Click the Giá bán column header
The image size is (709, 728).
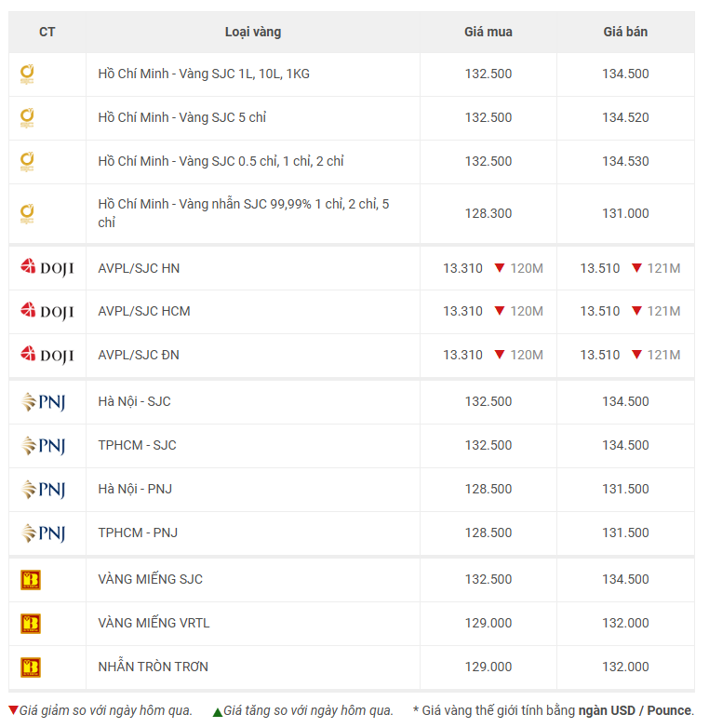[x=625, y=32]
